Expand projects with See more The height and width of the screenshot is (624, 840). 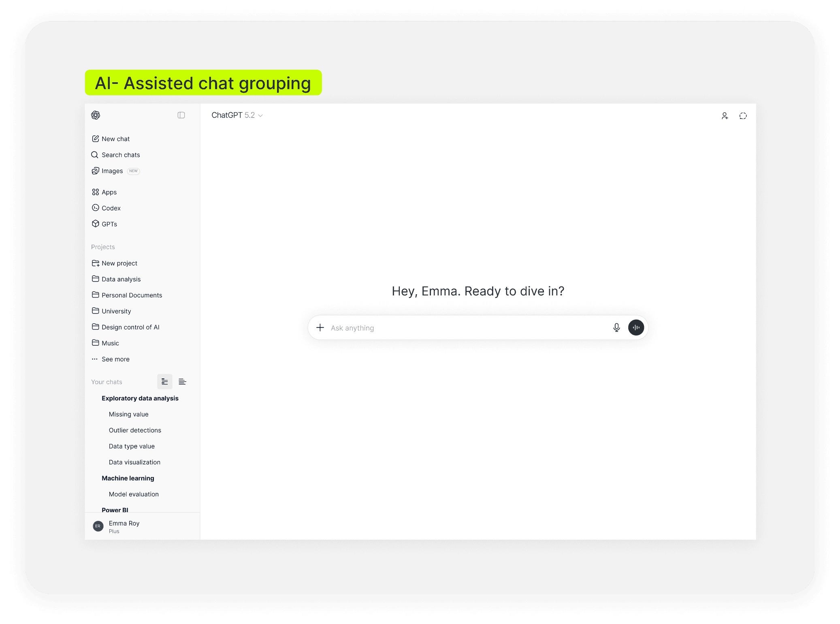coord(115,359)
